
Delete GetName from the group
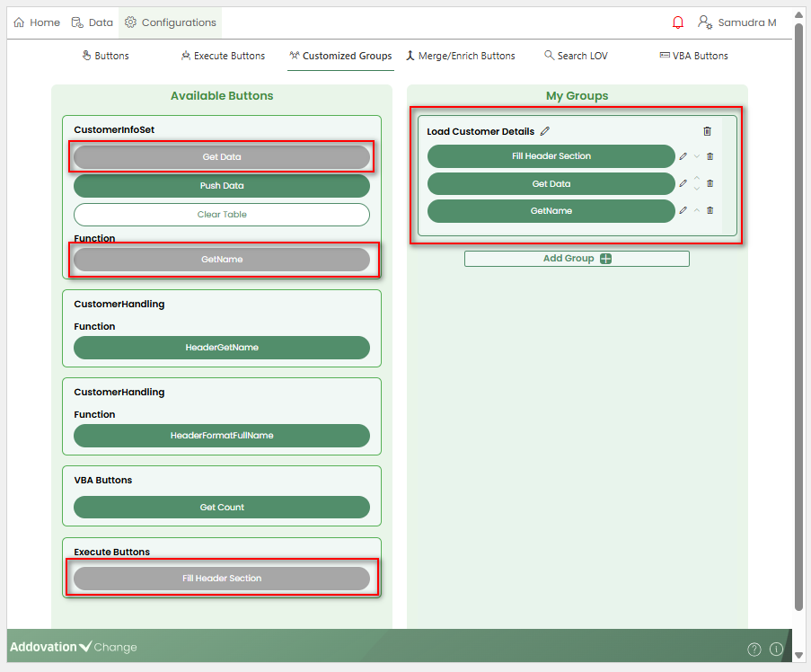(710, 211)
